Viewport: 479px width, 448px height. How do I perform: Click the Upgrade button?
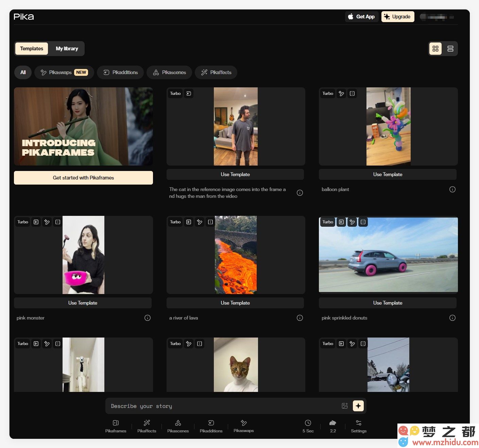click(x=398, y=17)
